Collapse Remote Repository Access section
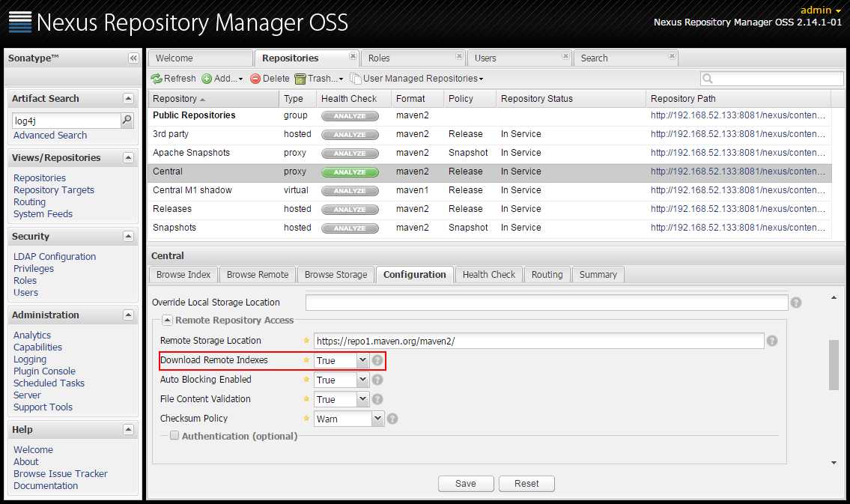 168,321
